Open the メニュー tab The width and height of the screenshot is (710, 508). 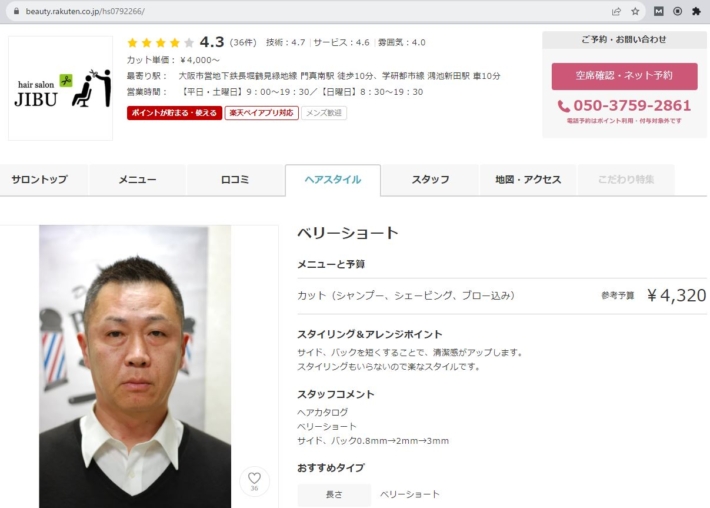[x=137, y=180]
